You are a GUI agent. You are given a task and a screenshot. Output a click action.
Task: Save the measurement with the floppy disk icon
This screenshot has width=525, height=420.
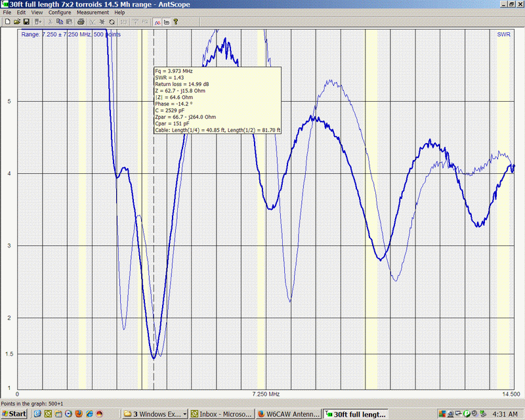pyautogui.click(x=26, y=22)
